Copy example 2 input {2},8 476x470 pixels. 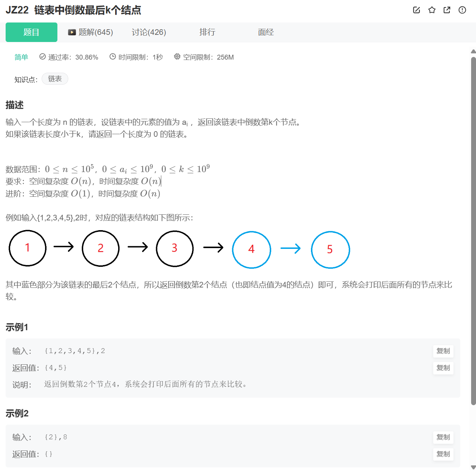pos(443,437)
